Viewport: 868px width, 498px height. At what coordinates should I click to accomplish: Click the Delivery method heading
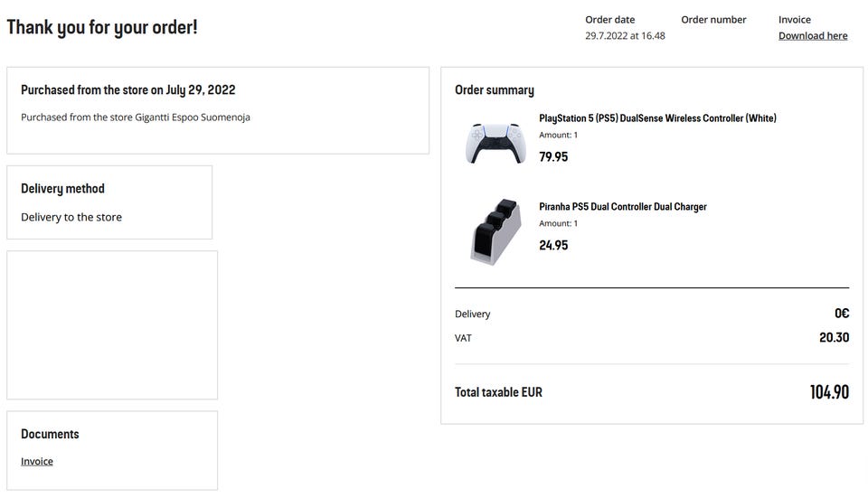click(x=62, y=189)
